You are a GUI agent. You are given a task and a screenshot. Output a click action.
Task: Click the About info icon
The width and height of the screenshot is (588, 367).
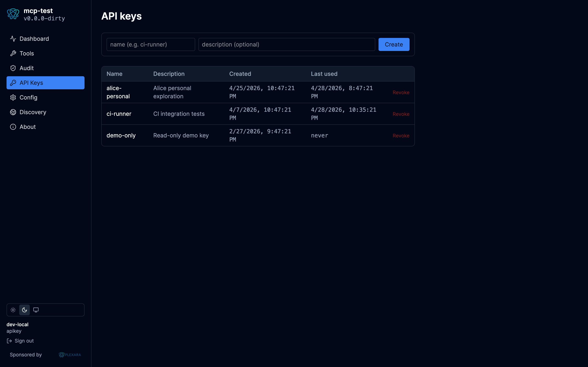click(13, 127)
